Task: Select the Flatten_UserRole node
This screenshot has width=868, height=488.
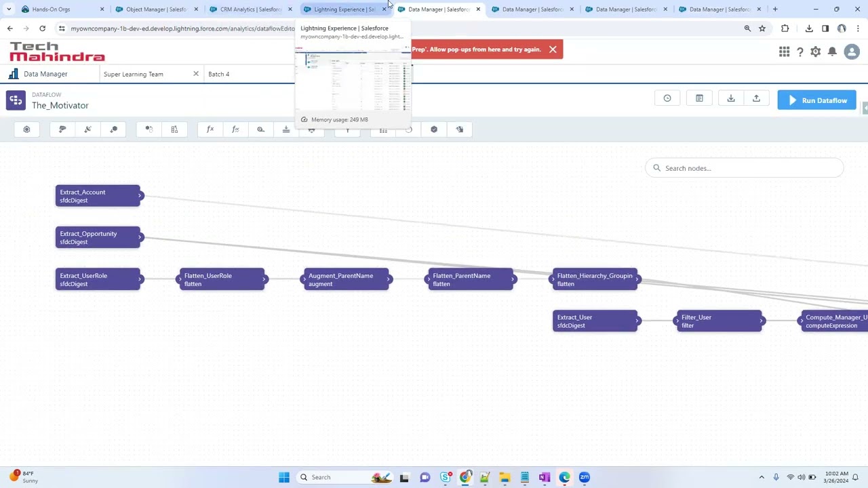Action: point(223,279)
